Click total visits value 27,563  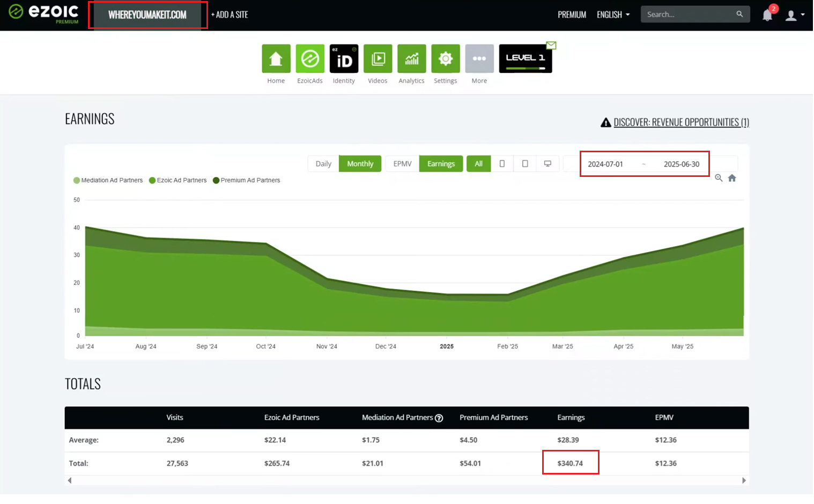(x=177, y=463)
